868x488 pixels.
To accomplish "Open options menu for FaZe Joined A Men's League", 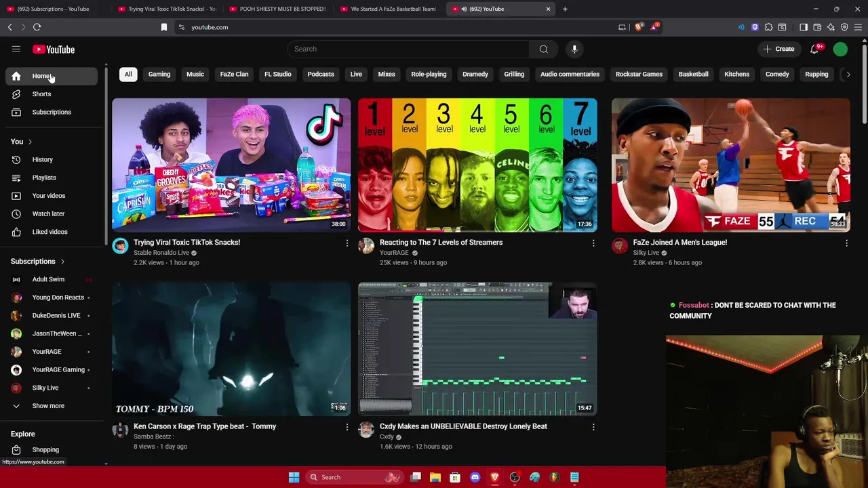I will tap(846, 243).
